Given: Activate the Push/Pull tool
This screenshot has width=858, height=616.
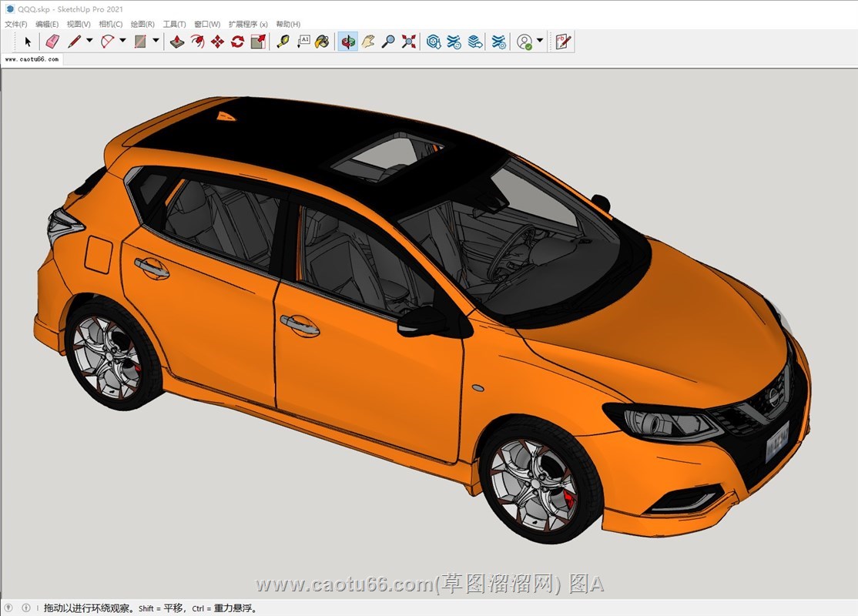Looking at the screenshot, I should point(177,42).
